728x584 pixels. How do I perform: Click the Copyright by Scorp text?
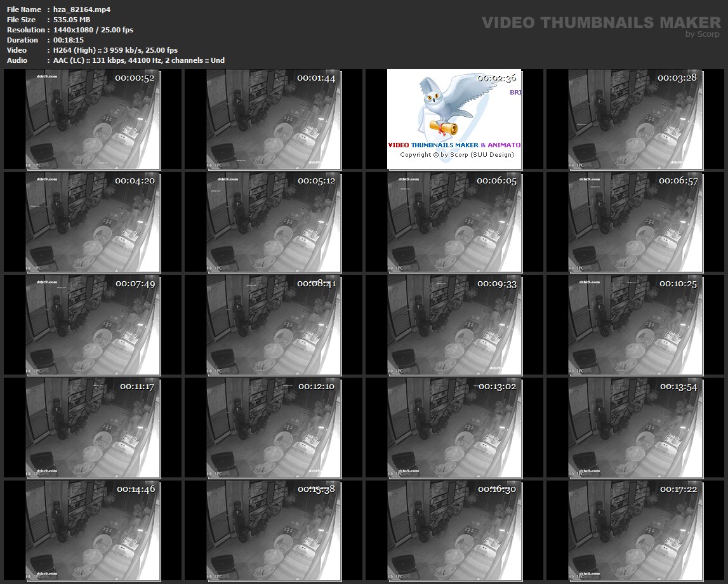[456, 155]
